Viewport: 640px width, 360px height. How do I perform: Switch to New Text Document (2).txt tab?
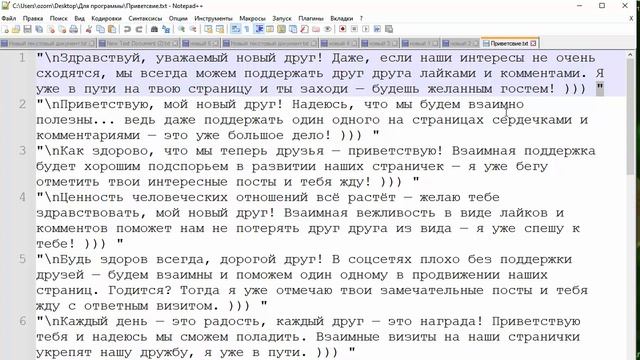coord(139,43)
